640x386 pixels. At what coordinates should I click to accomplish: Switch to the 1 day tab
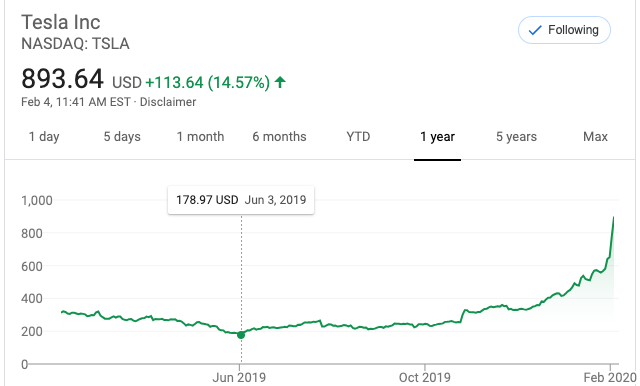coord(44,137)
